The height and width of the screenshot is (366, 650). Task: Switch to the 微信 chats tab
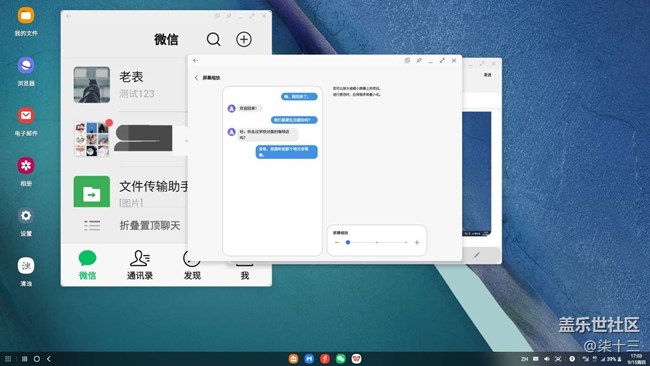tap(87, 265)
